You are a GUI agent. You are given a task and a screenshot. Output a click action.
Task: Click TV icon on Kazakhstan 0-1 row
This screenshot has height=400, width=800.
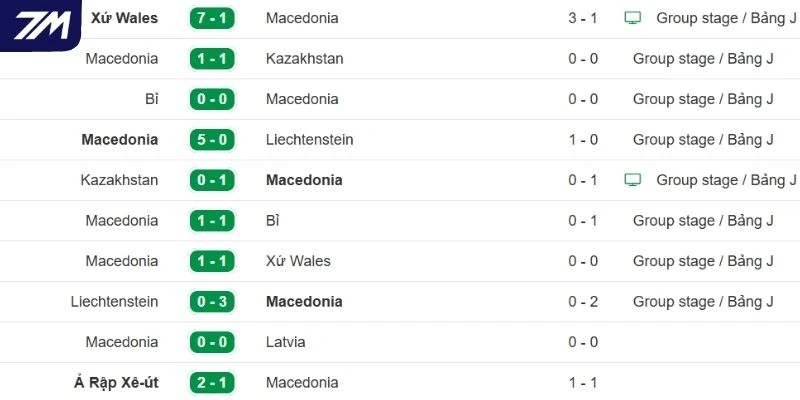632,180
